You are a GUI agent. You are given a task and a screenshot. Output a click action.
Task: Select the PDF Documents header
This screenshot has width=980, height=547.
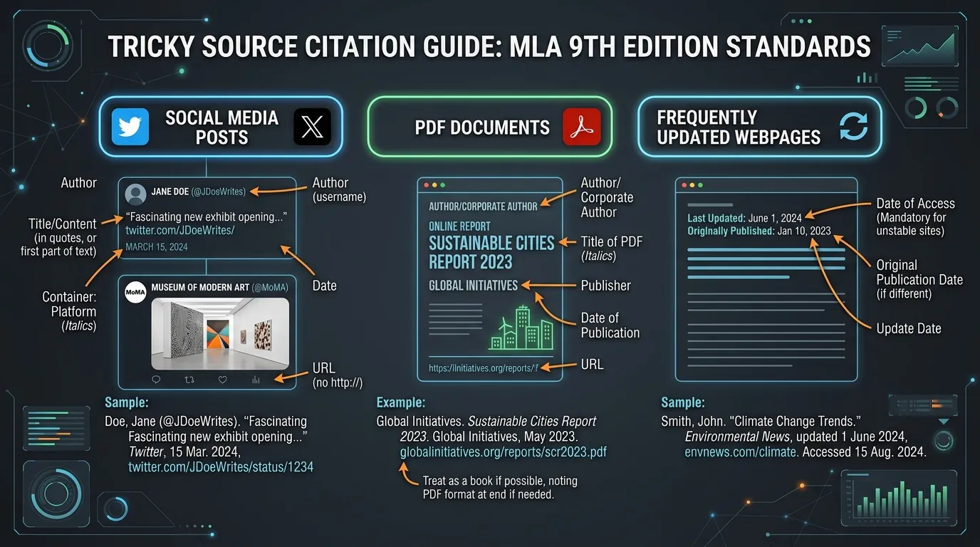[x=489, y=127]
